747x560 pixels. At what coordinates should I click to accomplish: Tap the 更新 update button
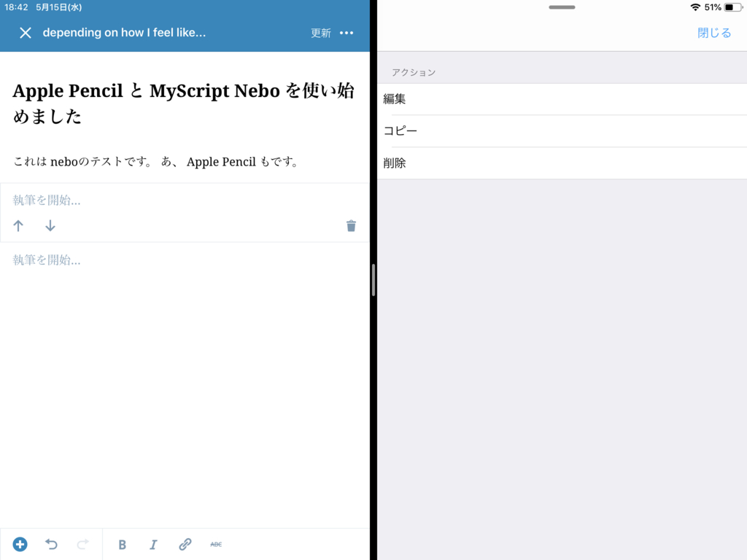tap(321, 33)
